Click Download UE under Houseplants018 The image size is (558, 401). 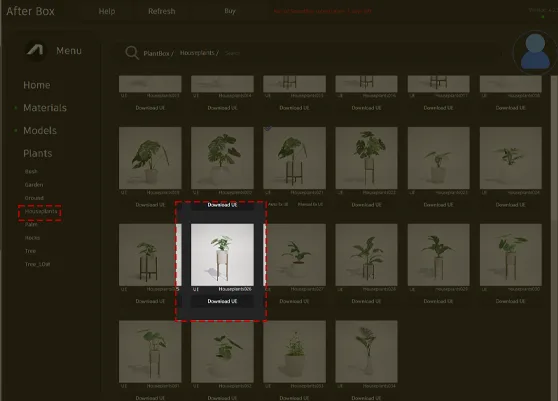(x=511, y=108)
